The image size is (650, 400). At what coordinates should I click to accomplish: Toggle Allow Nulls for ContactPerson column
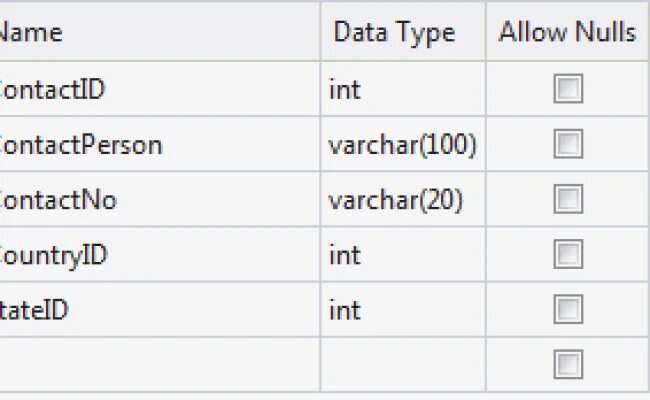click(568, 144)
